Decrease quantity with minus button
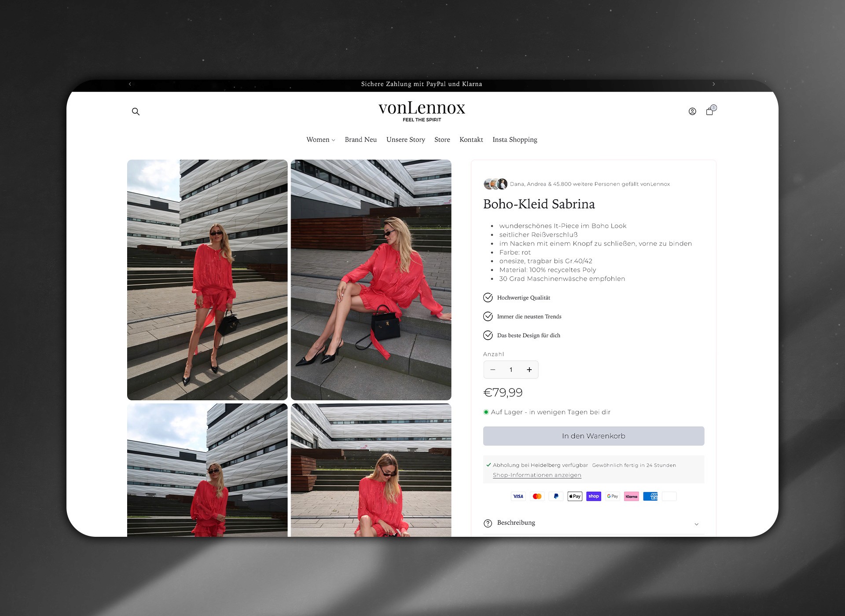Image resolution: width=845 pixels, height=616 pixels. (493, 370)
